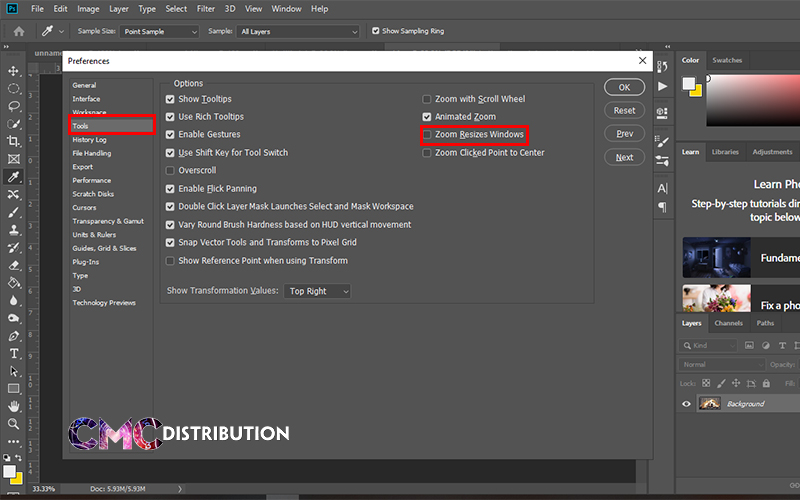Select the Hand tool

pos(14,406)
